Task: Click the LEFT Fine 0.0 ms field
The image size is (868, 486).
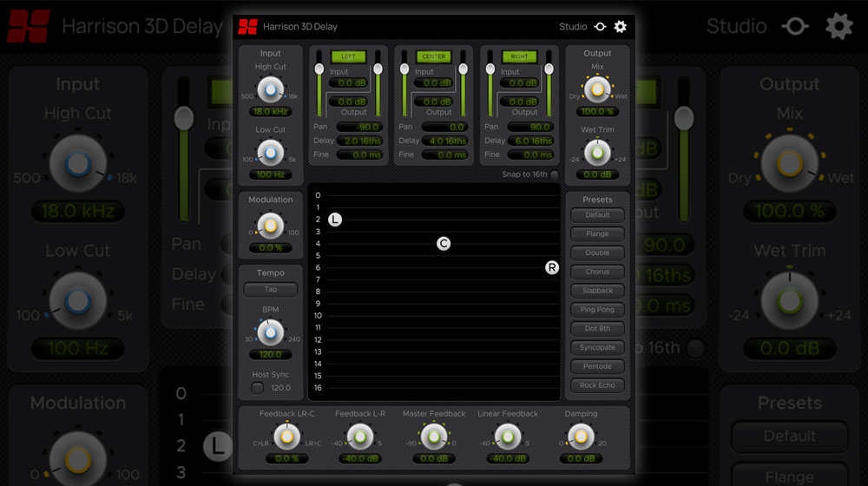Action: click(x=359, y=155)
